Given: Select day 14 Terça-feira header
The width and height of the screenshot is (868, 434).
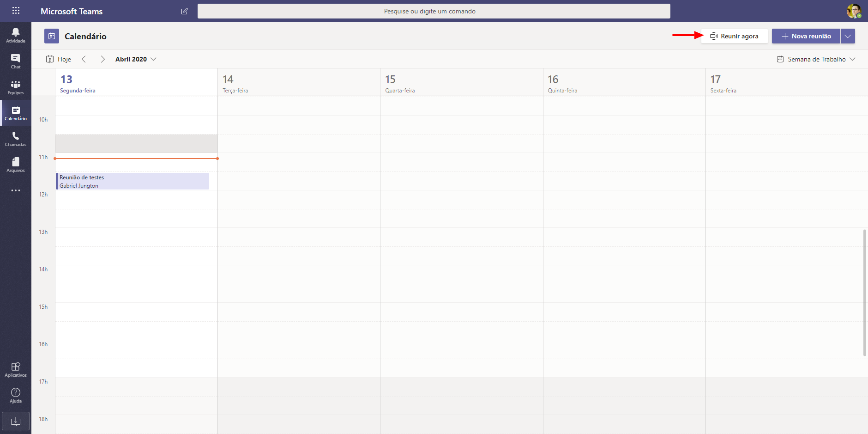Looking at the screenshot, I should 299,82.
